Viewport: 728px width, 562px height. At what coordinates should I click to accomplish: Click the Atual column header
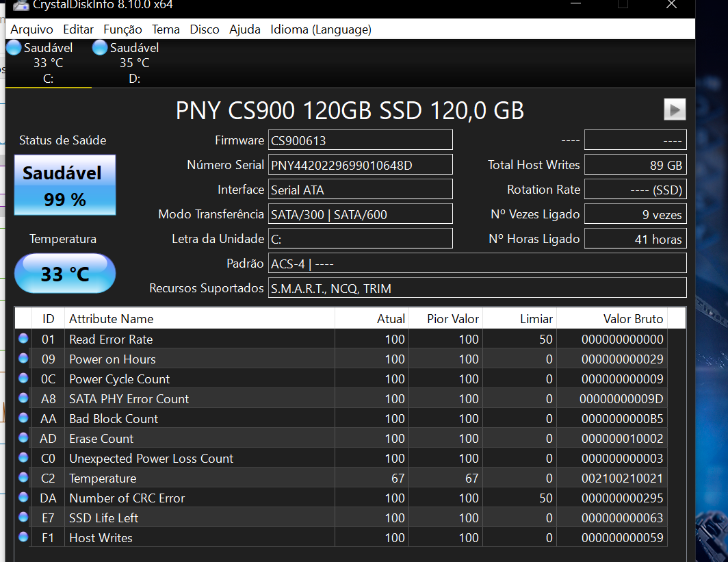click(372, 318)
